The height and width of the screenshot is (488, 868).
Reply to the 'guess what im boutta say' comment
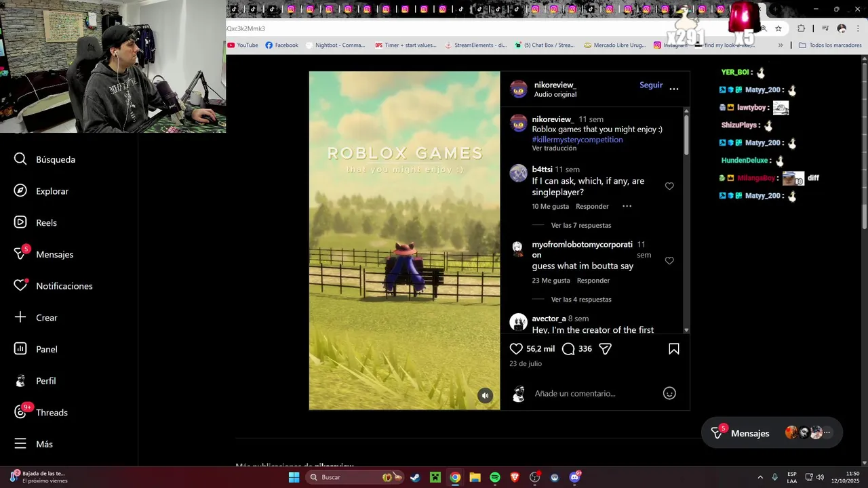click(x=593, y=281)
